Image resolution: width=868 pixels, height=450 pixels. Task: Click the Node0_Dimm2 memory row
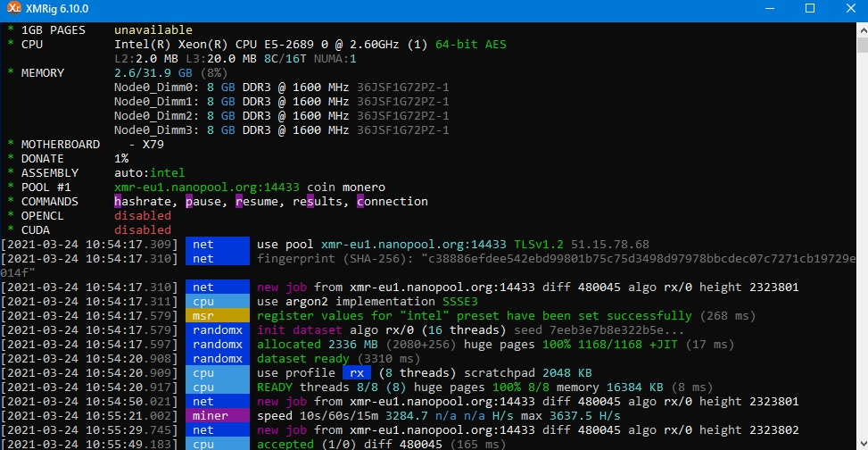(281, 116)
